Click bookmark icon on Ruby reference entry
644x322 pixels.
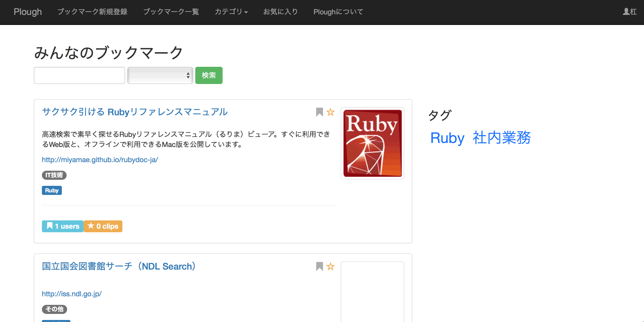tap(319, 112)
